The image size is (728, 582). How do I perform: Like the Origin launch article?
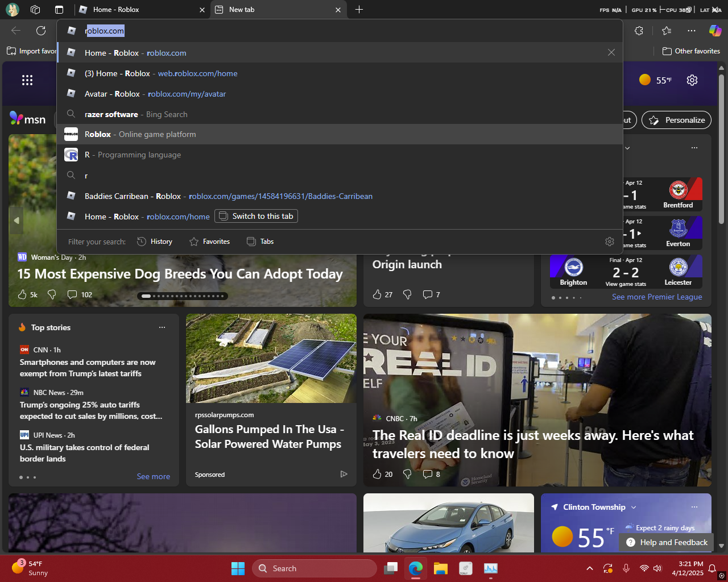[x=382, y=294]
